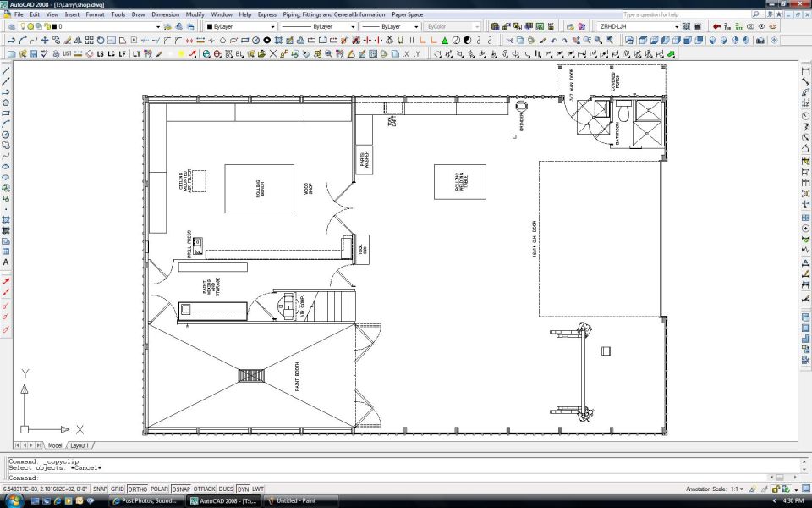This screenshot has width=812, height=508.
Task: Select the Model tab
Action: (55, 445)
